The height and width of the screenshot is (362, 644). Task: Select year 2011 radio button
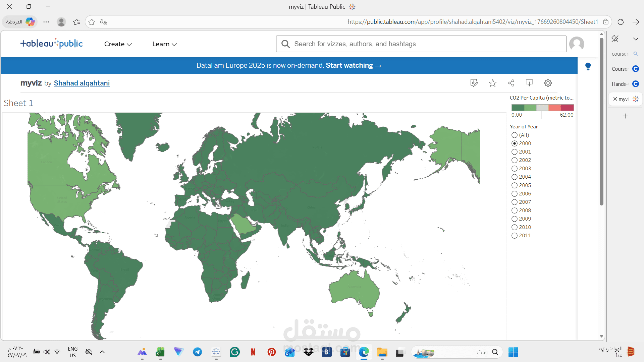point(515,236)
